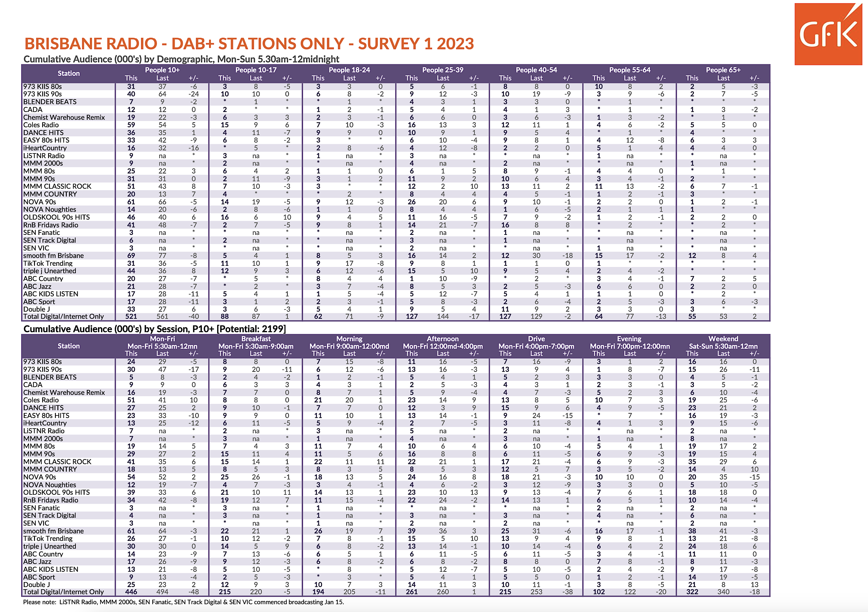Select RnB Fridays Radio in demographic table
This screenshot has width=868, height=612.
[x=395, y=225]
